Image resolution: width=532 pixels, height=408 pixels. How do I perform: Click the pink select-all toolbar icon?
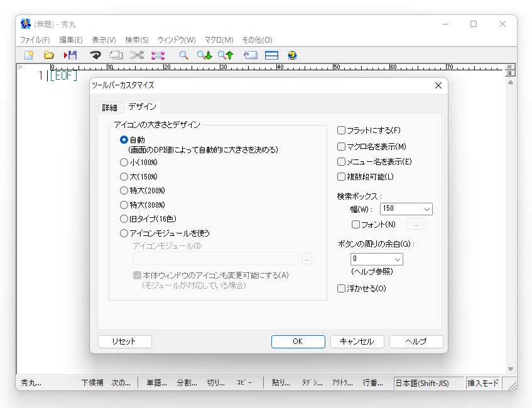[158, 55]
